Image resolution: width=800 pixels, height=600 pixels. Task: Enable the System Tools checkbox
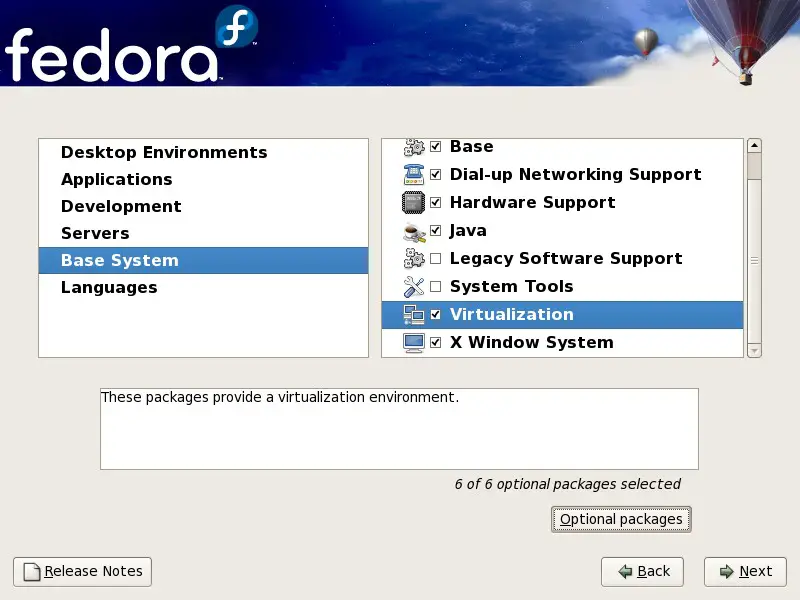coord(436,286)
